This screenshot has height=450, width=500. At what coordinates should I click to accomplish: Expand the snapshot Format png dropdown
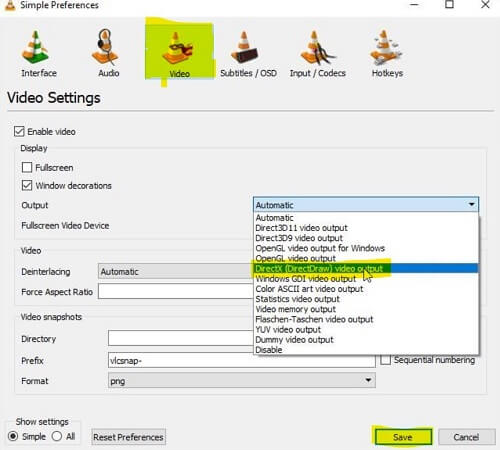pyautogui.click(x=242, y=380)
